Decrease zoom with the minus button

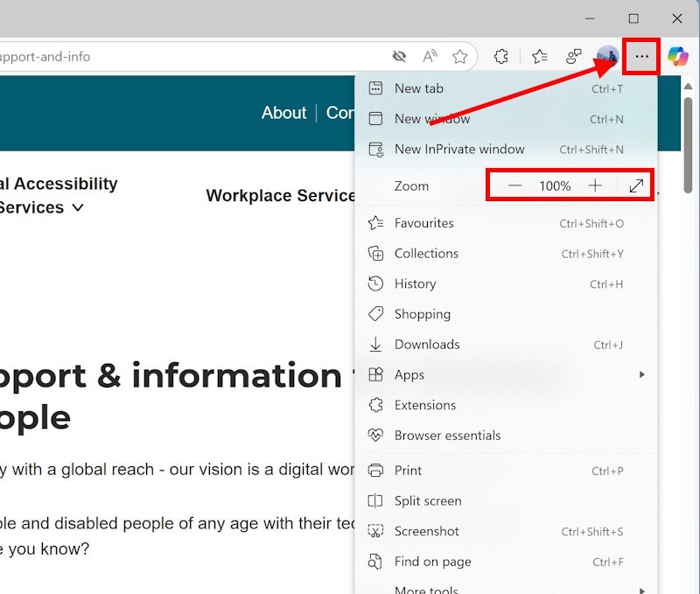[x=514, y=185]
